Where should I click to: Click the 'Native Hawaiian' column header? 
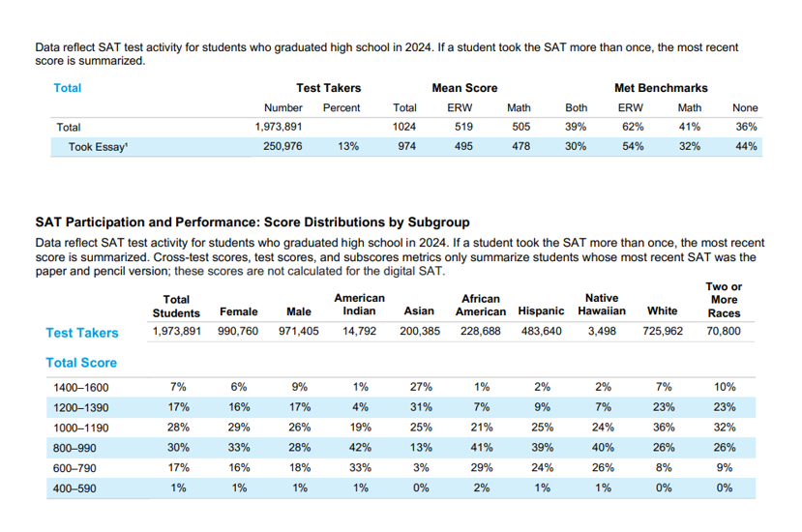tap(602, 305)
